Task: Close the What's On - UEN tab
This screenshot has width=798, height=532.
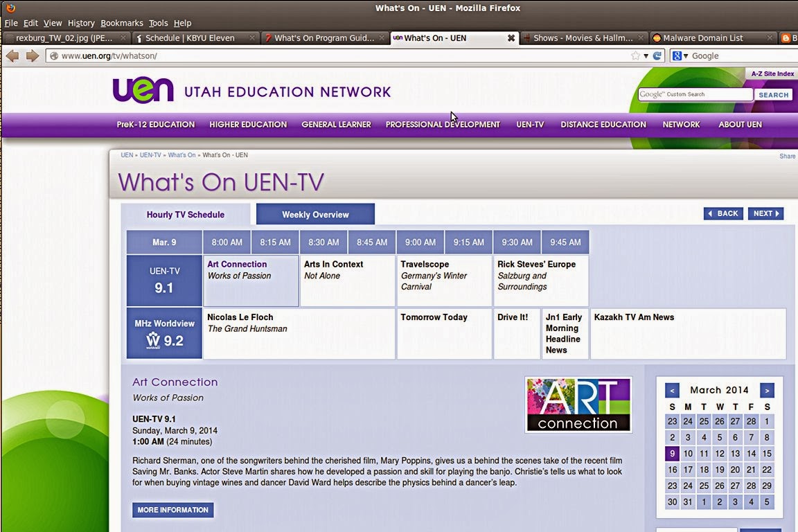Action: point(511,38)
